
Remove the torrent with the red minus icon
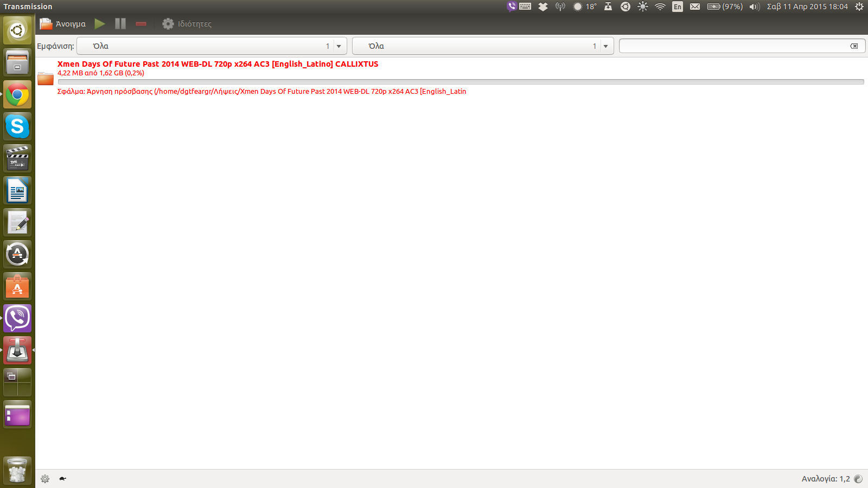(x=141, y=24)
